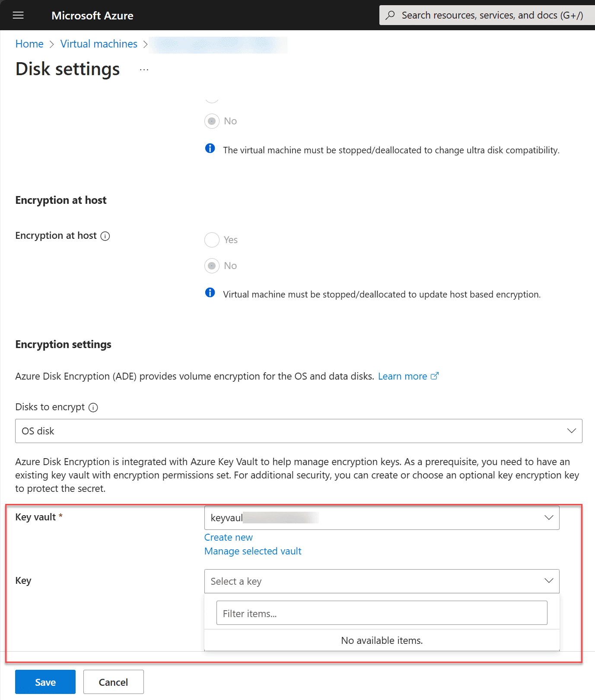This screenshot has width=595, height=700.
Task: Click the external link icon after Learn more
Action: click(435, 376)
